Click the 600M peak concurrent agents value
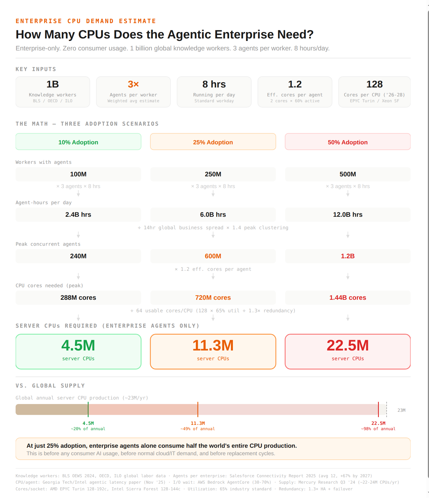 tap(213, 256)
